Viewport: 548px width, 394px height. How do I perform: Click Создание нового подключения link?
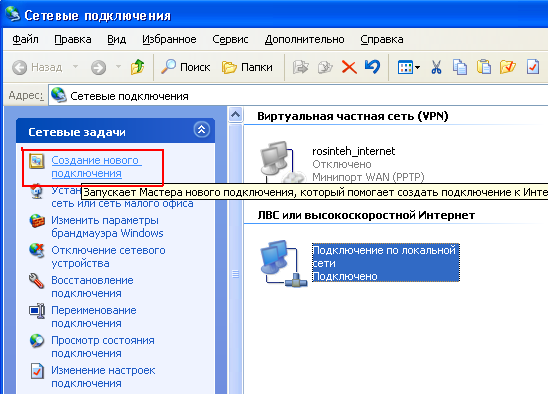pos(96,167)
